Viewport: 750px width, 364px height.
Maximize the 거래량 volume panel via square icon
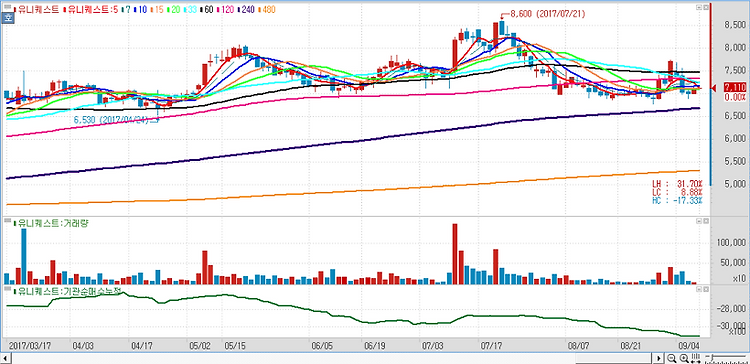[705, 221]
